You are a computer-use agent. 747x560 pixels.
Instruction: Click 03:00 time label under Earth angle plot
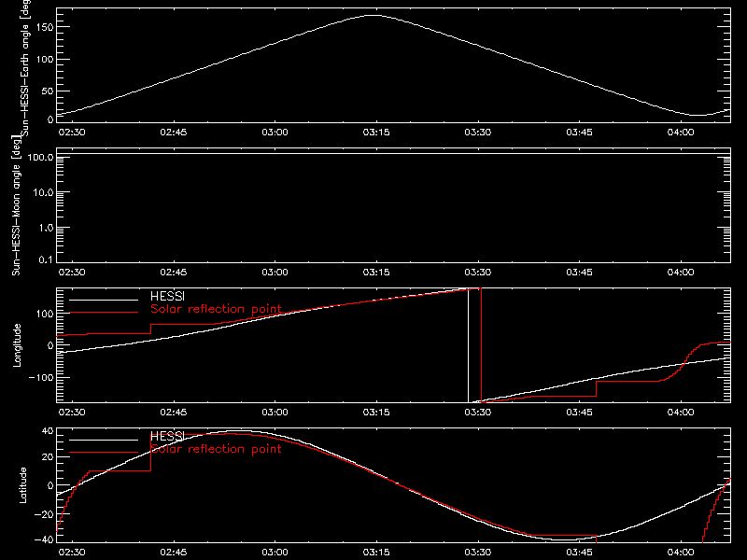pyautogui.click(x=275, y=133)
